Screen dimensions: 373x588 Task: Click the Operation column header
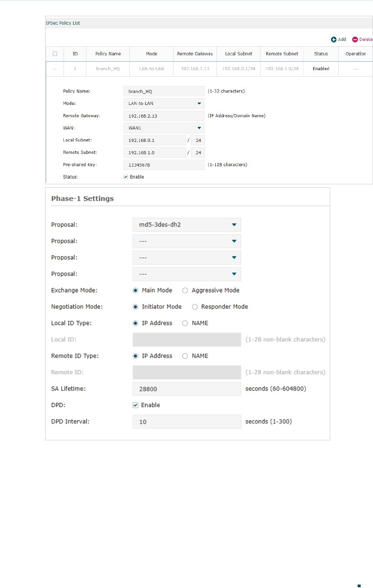[x=356, y=54]
